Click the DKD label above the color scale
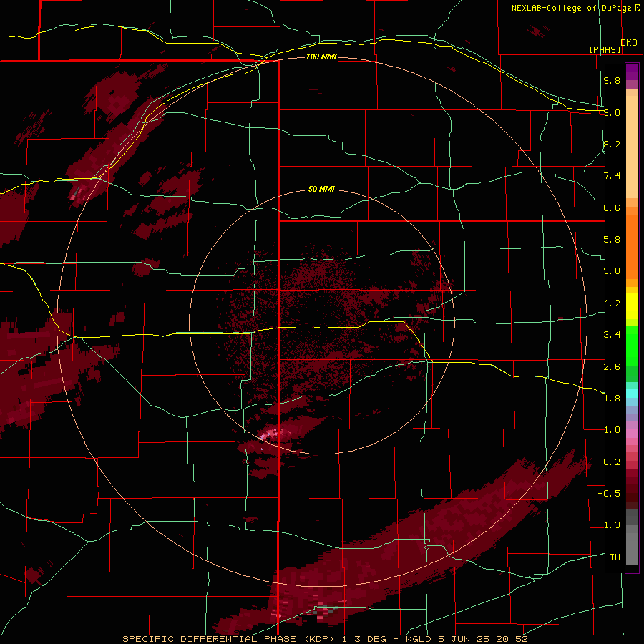Screen dimensions: 644x644 pyautogui.click(x=629, y=43)
